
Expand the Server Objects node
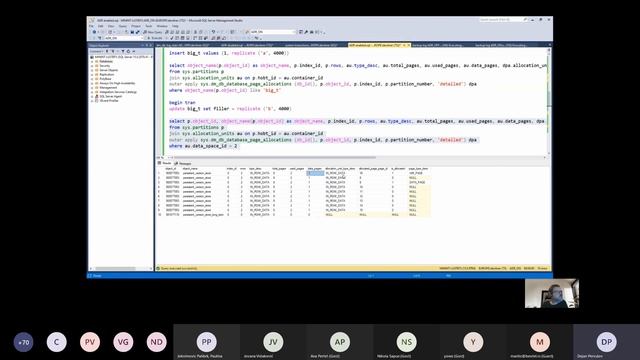tap(92, 70)
